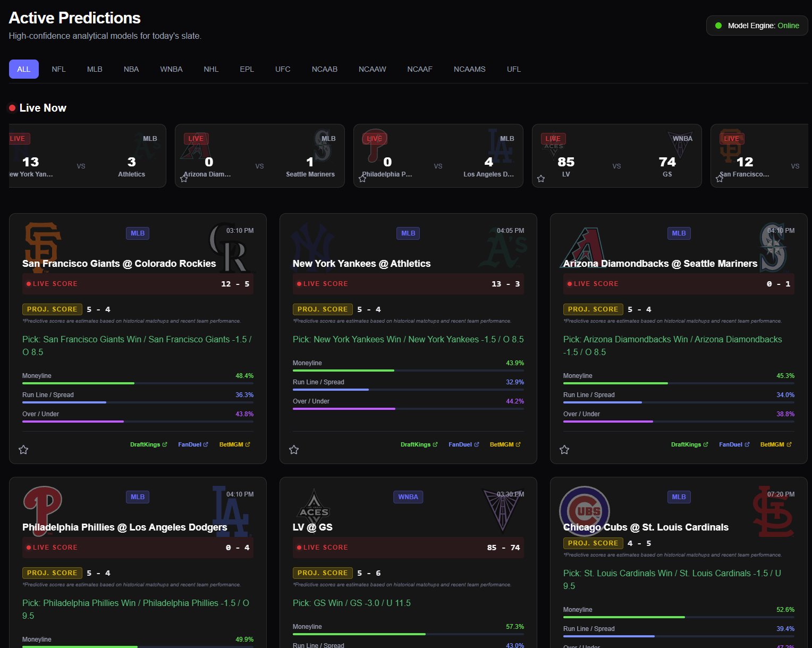
Task: Favorite the Giants @ Rockies prediction card
Action: 23,450
